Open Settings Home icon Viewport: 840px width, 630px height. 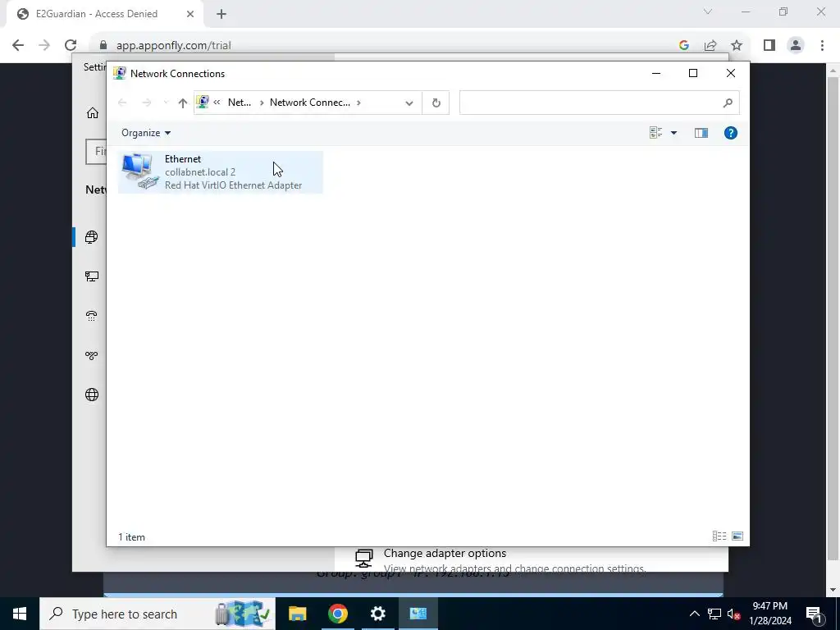coord(93,113)
